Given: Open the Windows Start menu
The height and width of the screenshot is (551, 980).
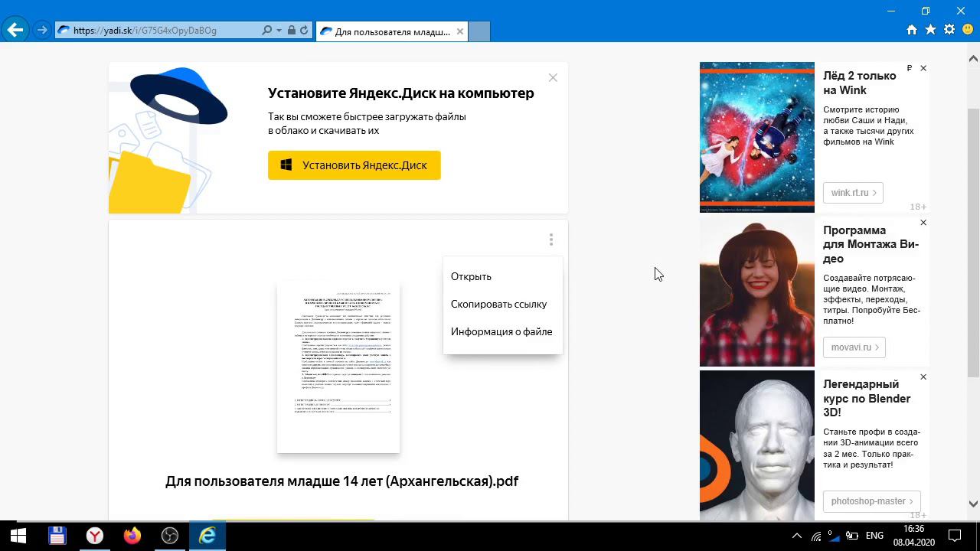Looking at the screenshot, I should [x=18, y=536].
